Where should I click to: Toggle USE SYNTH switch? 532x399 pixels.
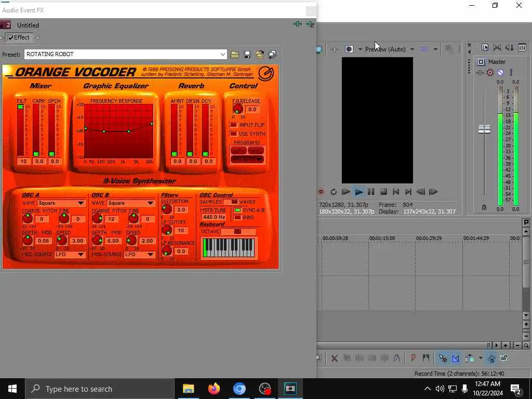point(233,134)
